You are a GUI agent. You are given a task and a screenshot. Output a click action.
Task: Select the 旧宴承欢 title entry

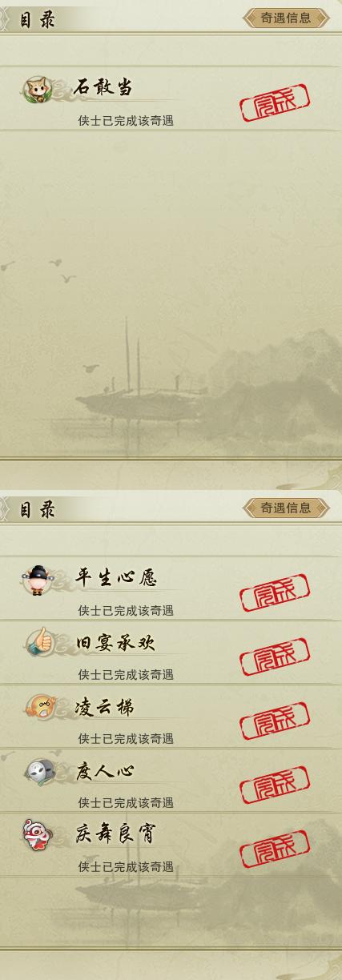coord(115,643)
